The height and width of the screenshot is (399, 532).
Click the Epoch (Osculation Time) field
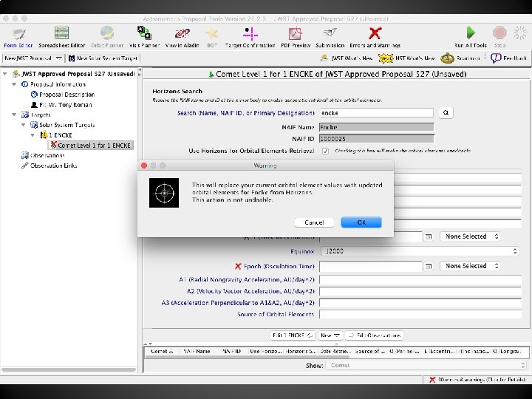pyautogui.click(x=370, y=266)
